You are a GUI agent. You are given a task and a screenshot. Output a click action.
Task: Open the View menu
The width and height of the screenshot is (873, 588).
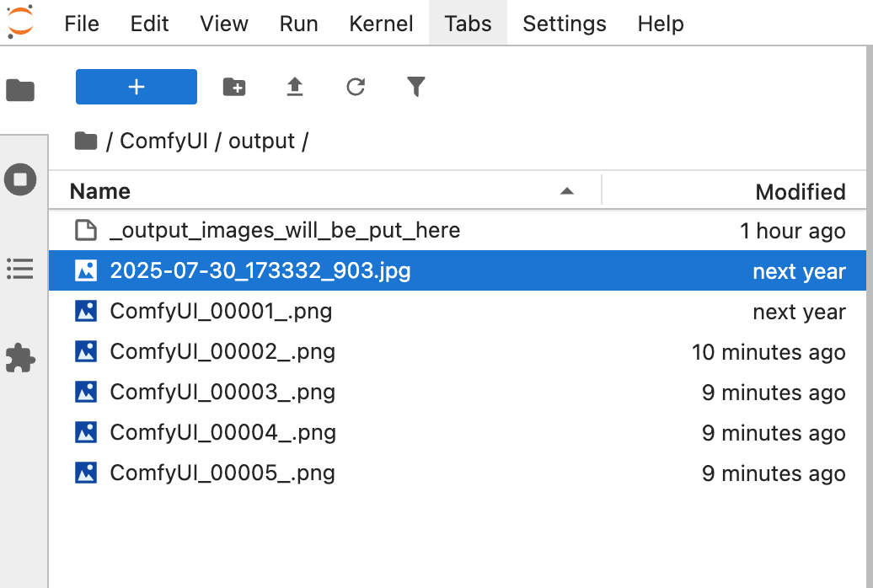point(224,24)
